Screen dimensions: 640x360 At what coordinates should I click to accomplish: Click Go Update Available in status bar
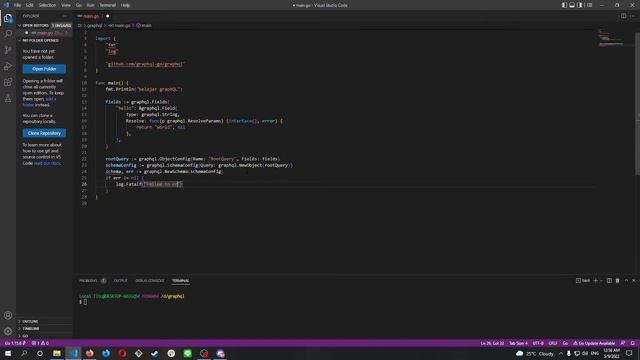594,343
